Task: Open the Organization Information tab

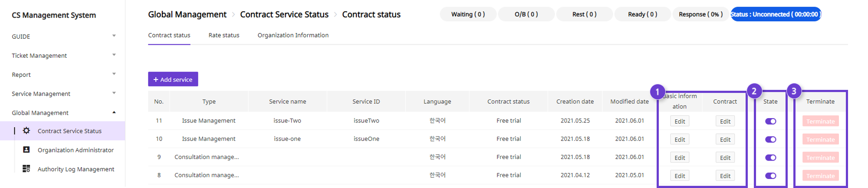Action: click(293, 35)
